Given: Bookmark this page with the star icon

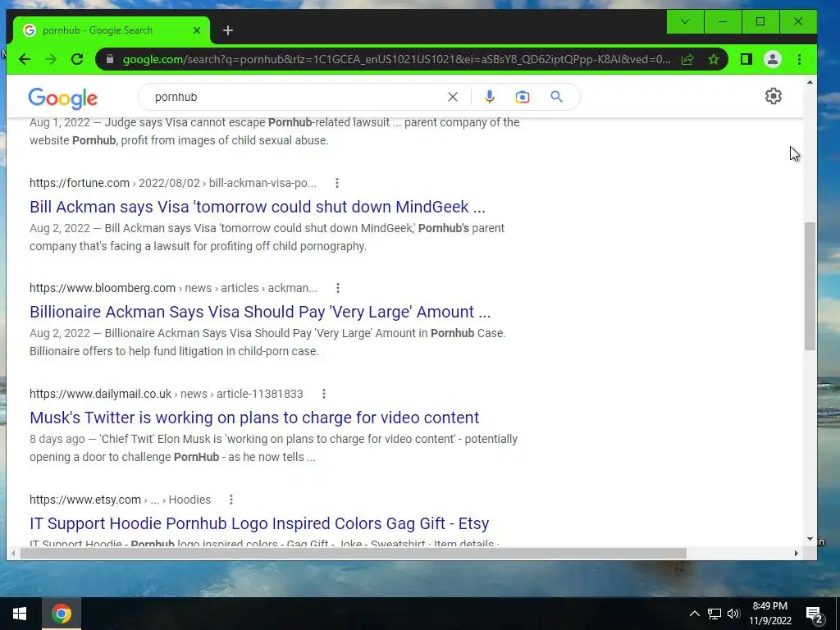Looking at the screenshot, I should tap(714, 59).
